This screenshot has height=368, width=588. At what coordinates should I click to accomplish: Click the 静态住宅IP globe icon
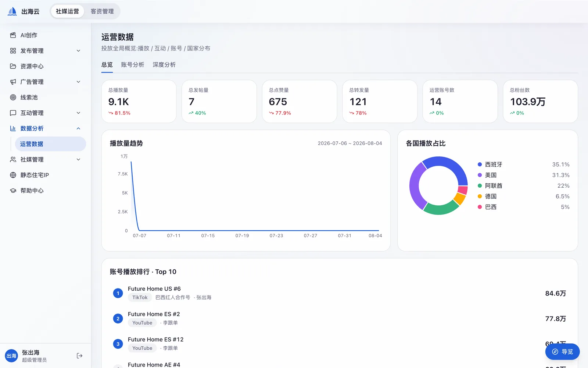pyautogui.click(x=13, y=175)
